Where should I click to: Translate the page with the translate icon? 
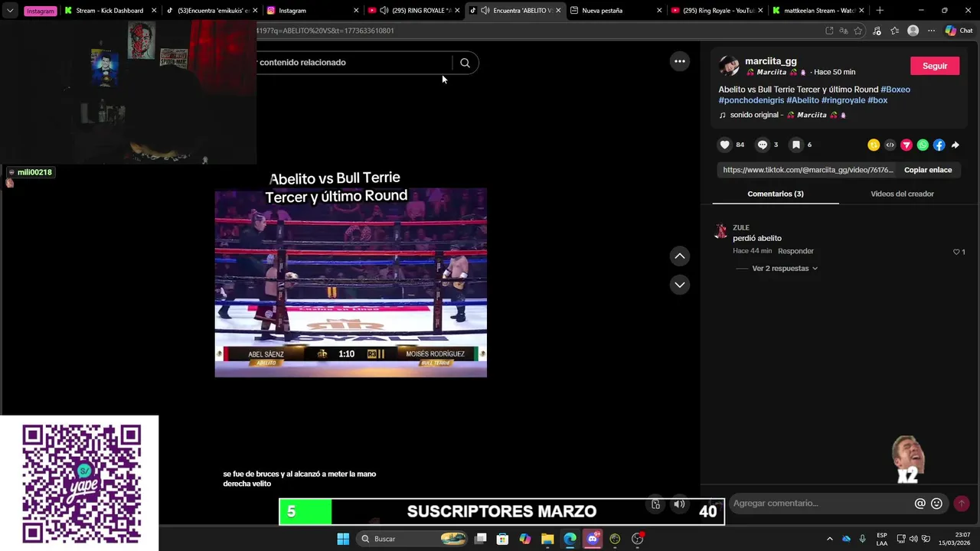click(843, 31)
